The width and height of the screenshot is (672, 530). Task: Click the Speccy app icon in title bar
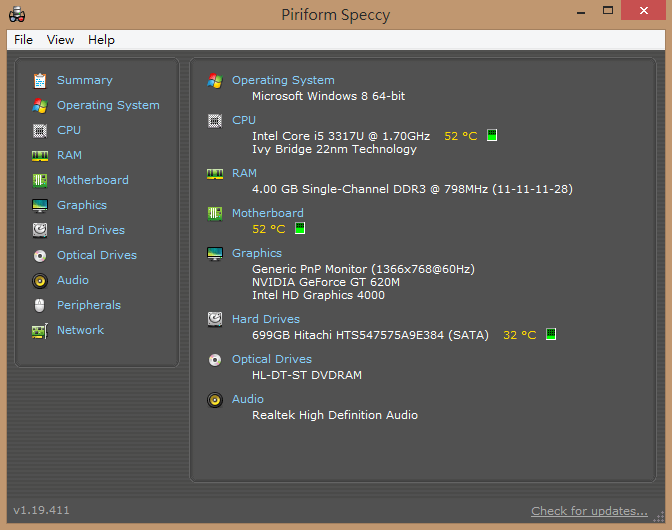point(17,15)
